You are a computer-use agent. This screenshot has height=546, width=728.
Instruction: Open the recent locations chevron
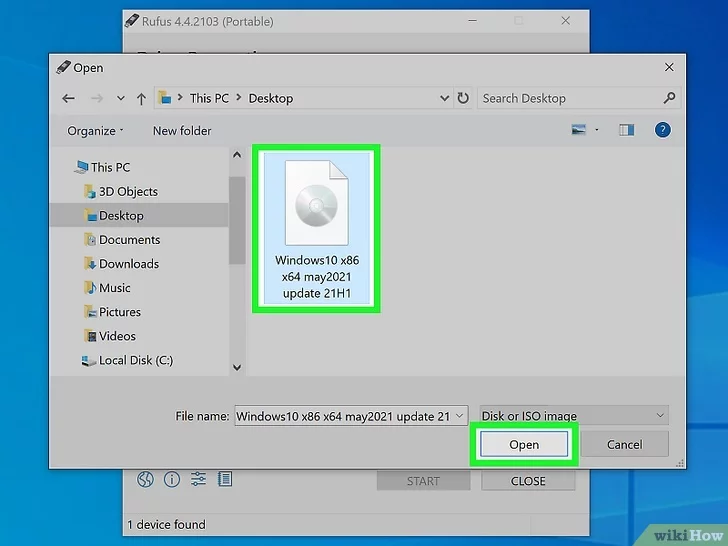click(x=121, y=98)
